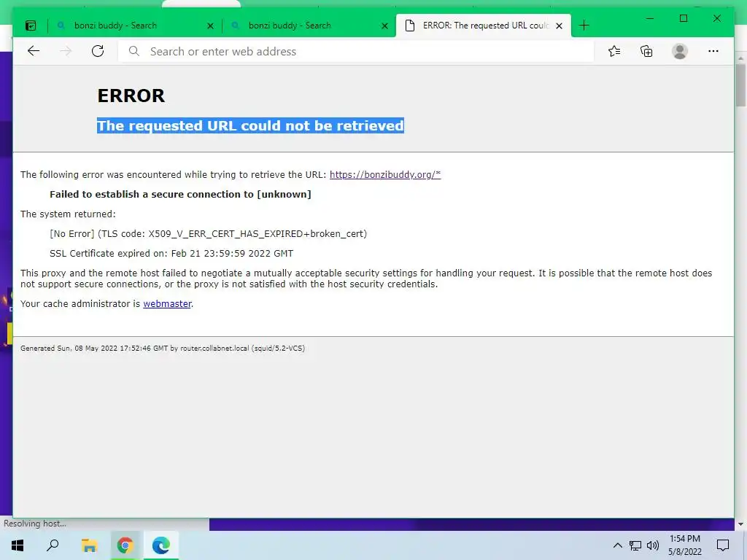Click the highlighted 'The requested URL could not be retrieved' heading
The height and width of the screenshot is (560, 747).
[251, 125]
